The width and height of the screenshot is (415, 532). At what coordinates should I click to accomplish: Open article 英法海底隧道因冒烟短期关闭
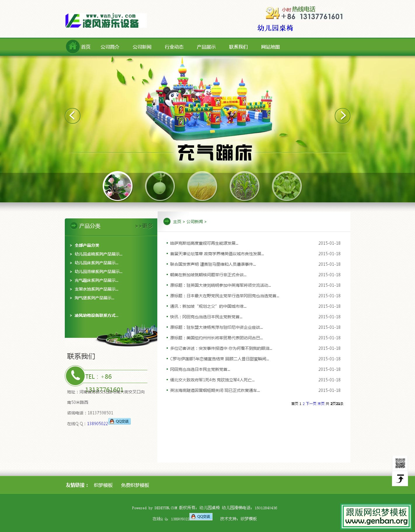coord(215,390)
